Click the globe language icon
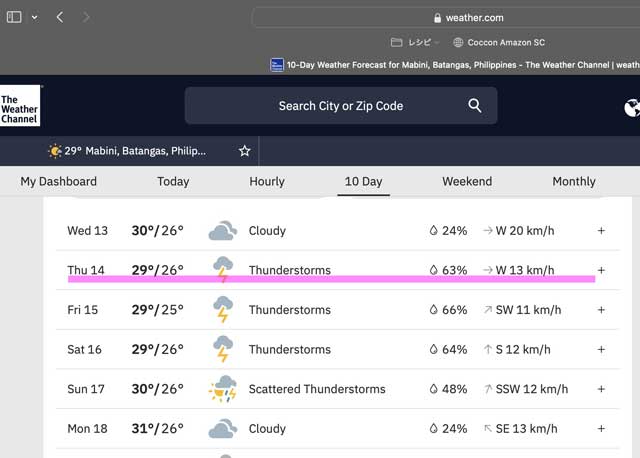The height and width of the screenshot is (458, 640). tap(631, 108)
